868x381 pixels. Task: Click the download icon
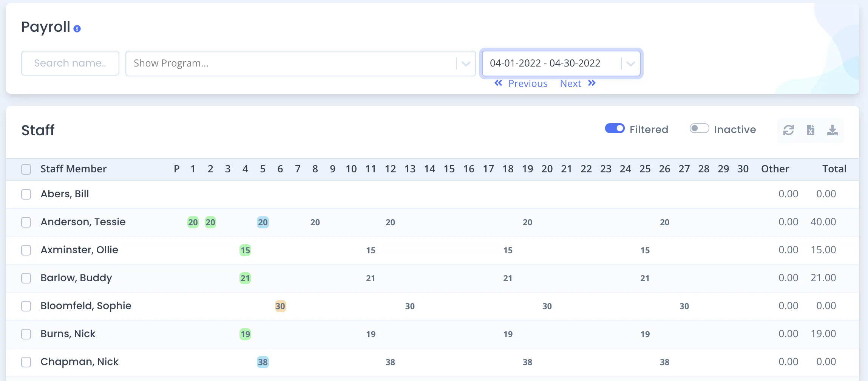click(832, 130)
